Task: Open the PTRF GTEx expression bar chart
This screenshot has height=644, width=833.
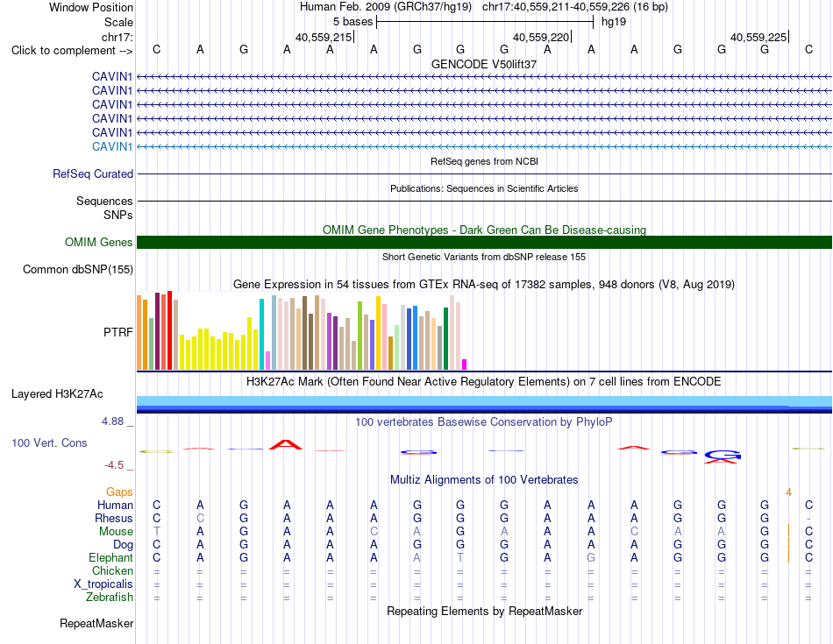Action: point(302,330)
